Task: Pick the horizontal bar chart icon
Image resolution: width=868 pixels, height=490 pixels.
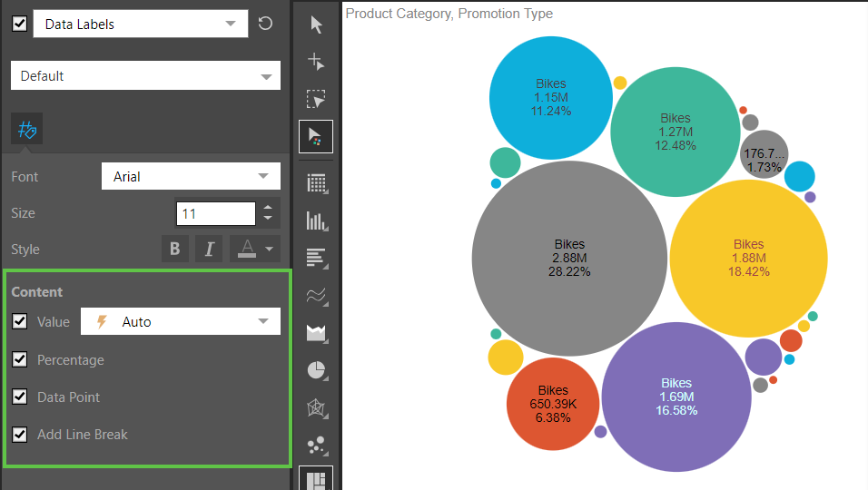Action: pyautogui.click(x=316, y=258)
